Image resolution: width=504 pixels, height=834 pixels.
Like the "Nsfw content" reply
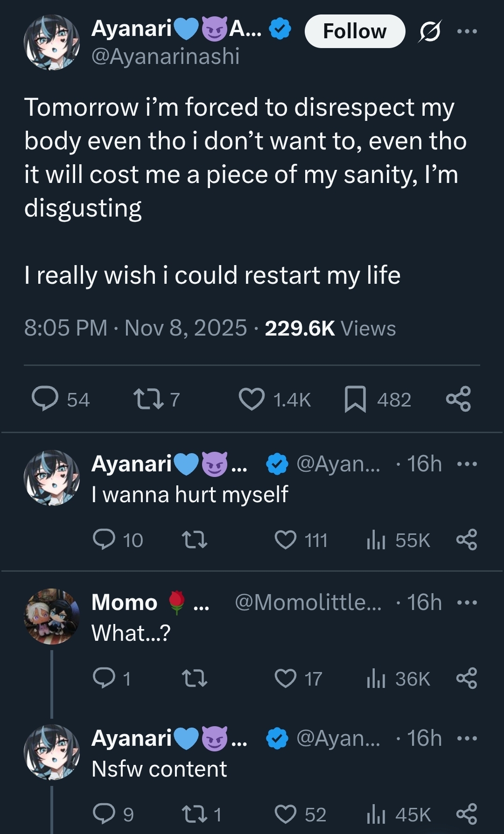coord(285,814)
